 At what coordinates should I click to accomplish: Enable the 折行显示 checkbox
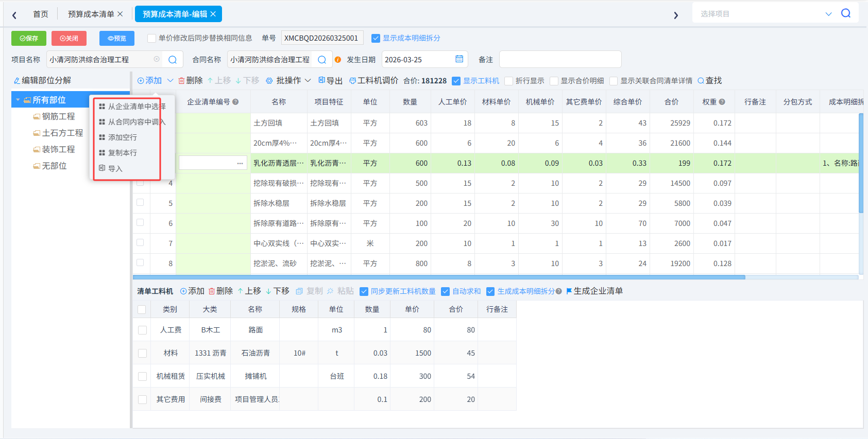508,81
